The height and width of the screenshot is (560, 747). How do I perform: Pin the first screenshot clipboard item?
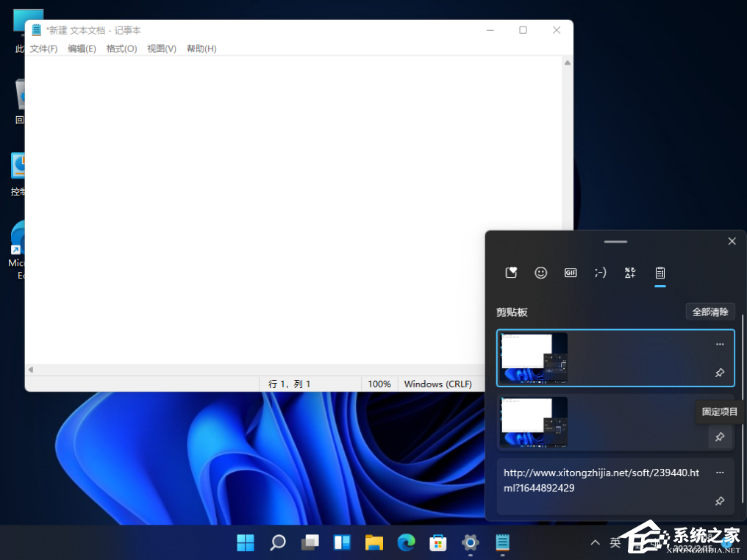(x=720, y=373)
